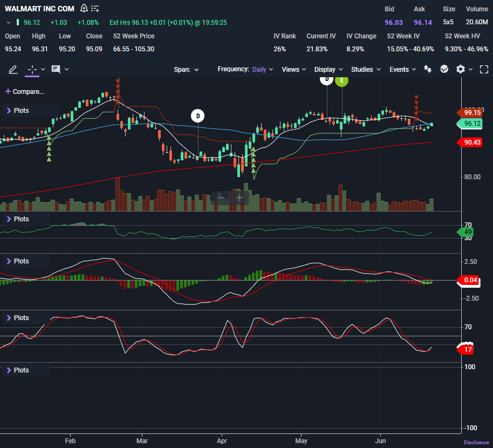Image resolution: width=493 pixels, height=448 pixels.
Task: Click the Ext Hrs 96.13 quote text
Action: [x=168, y=23]
